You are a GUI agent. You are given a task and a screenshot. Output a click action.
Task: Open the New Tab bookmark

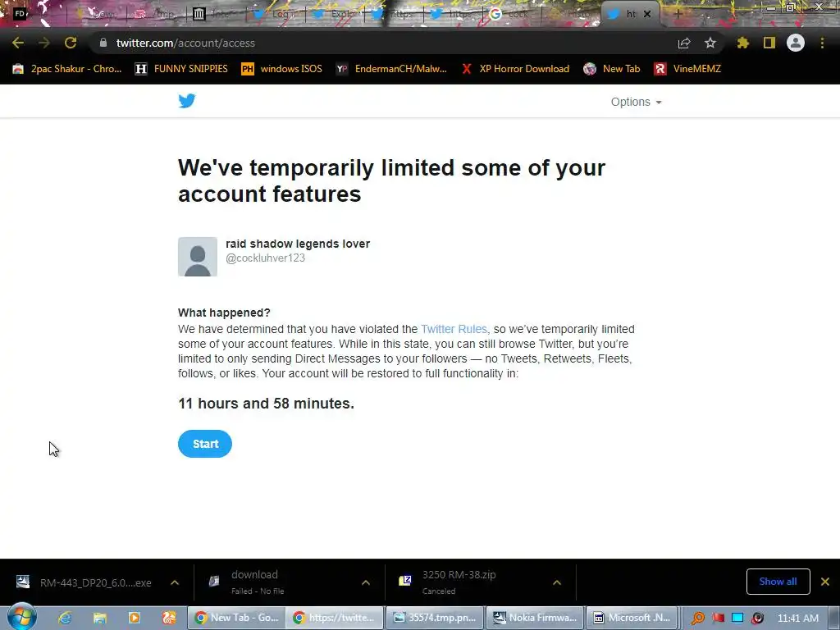click(x=612, y=69)
